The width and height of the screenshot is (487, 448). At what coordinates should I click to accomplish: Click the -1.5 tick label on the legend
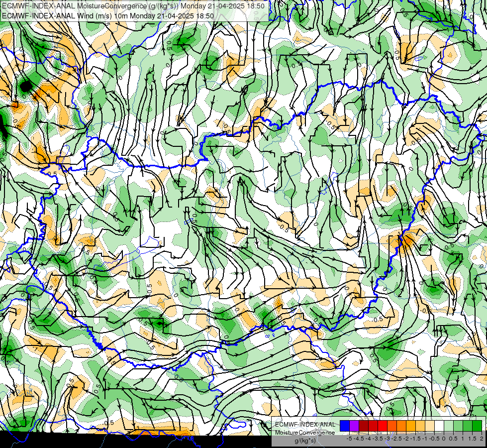coord(415,439)
